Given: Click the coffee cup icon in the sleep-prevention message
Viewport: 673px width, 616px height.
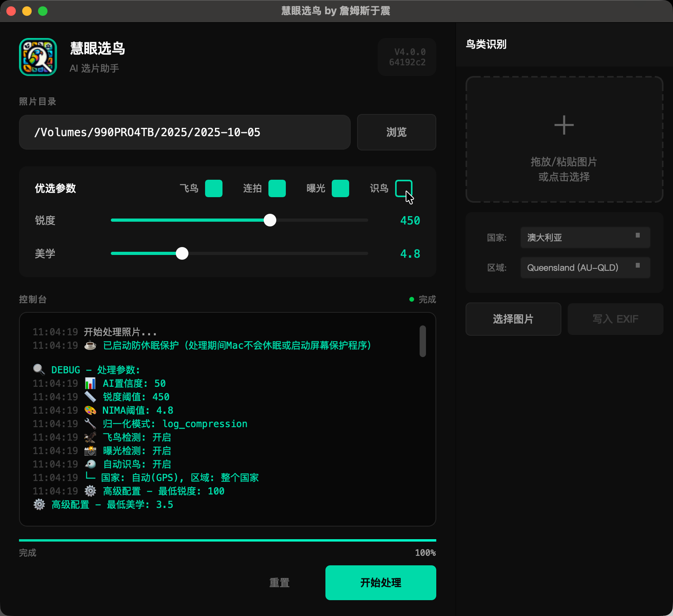Looking at the screenshot, I should click(90, 345).
